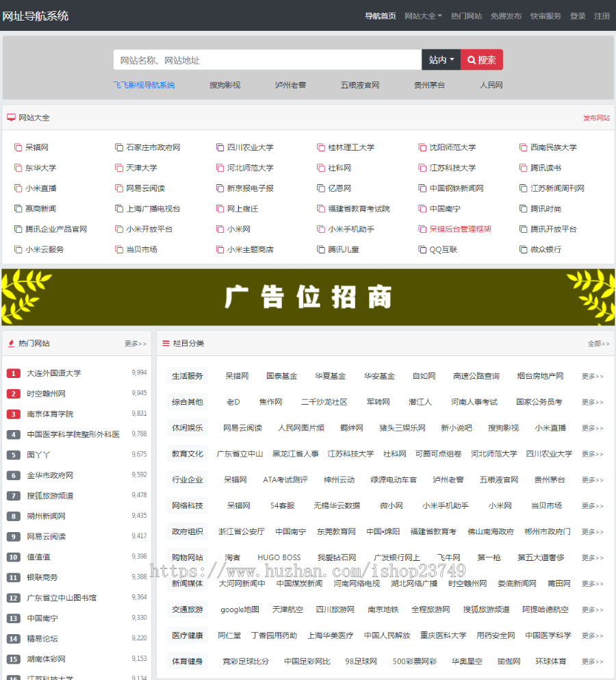Click the icon next to 石家庄市政府网
616x680 pixels.
click(119, 147)
